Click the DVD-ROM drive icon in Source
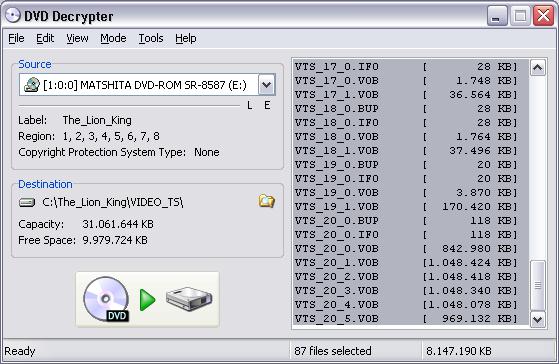 [31, 85]
